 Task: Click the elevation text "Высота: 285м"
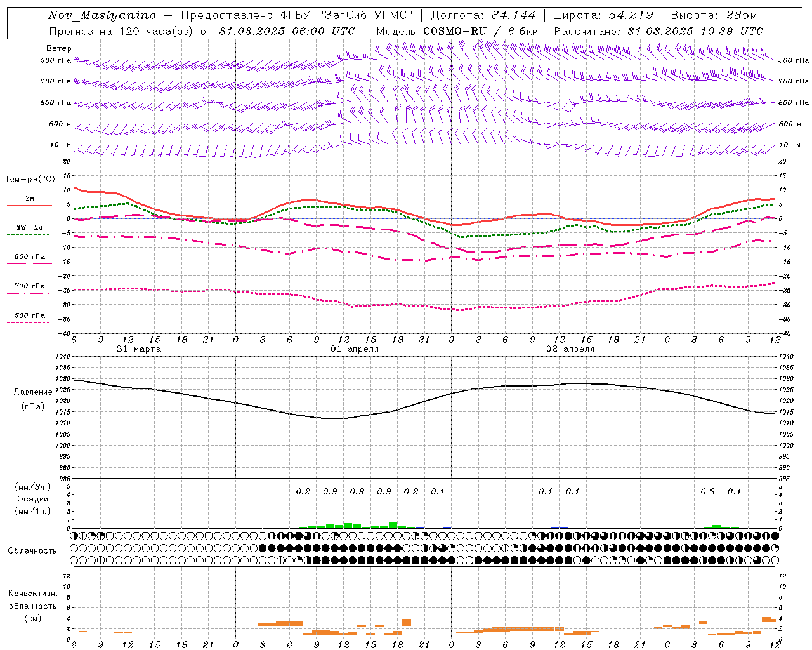point(714,15)
